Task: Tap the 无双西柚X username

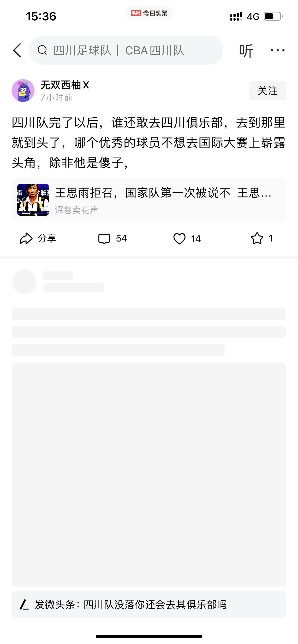Action: (65, 85)
